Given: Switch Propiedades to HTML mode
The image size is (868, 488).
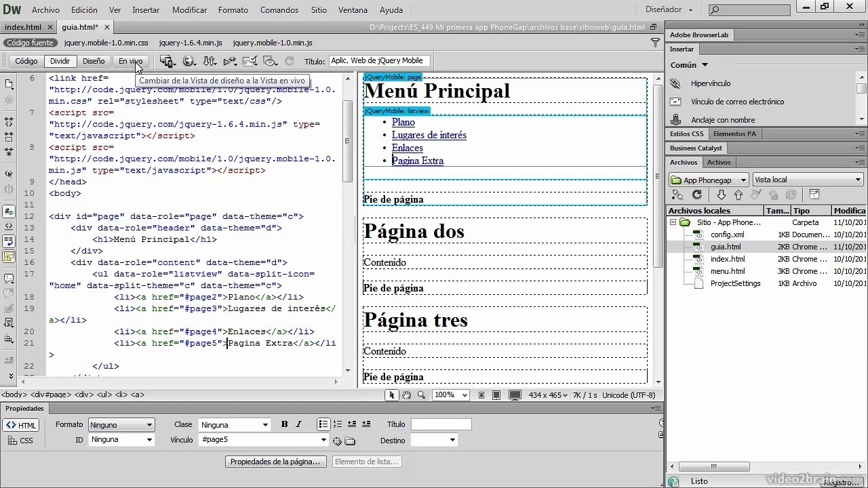Looking at the screenshot, I should [21, 426].
